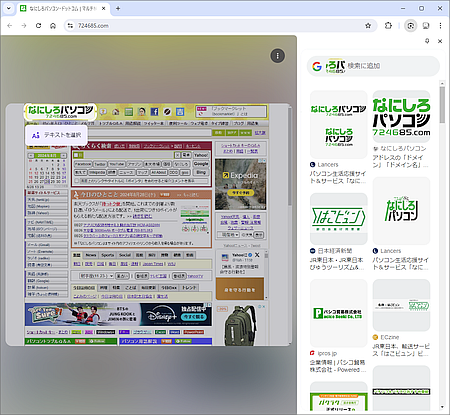
Task: Click the 724685.com address bar
Action: coord(220,26)
